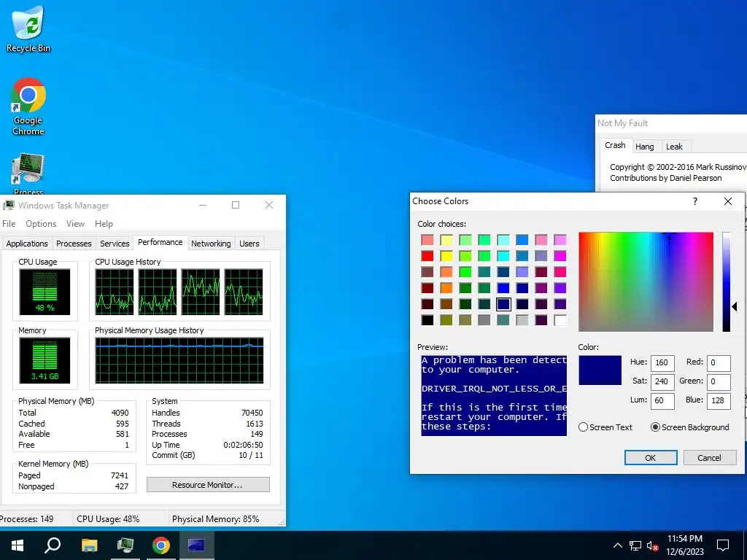
Task: Open the Process desktop shortcut icon
Action: point(28,174)
